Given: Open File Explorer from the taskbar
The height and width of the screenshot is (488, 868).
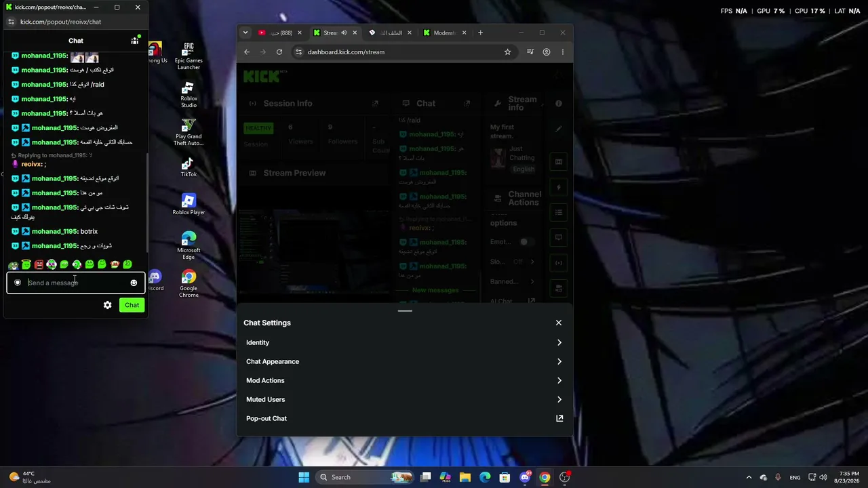Looking at the screenshot, I should tap(465, 477).
